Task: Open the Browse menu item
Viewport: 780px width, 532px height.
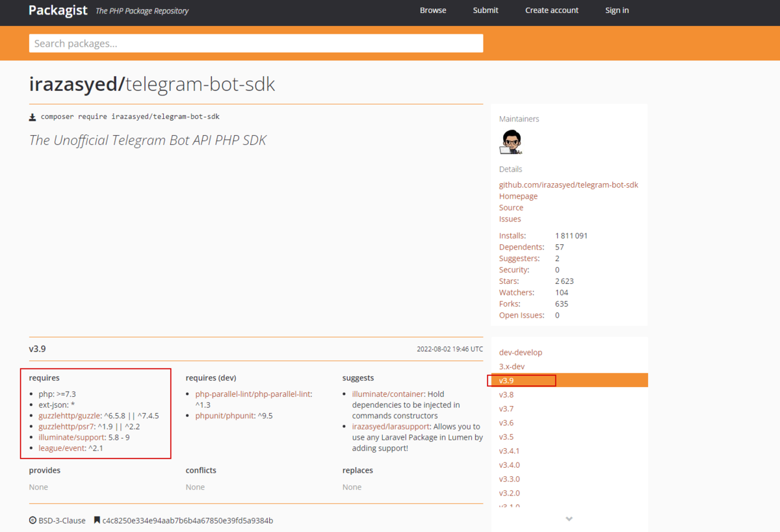Action: (x=433, y=10)
